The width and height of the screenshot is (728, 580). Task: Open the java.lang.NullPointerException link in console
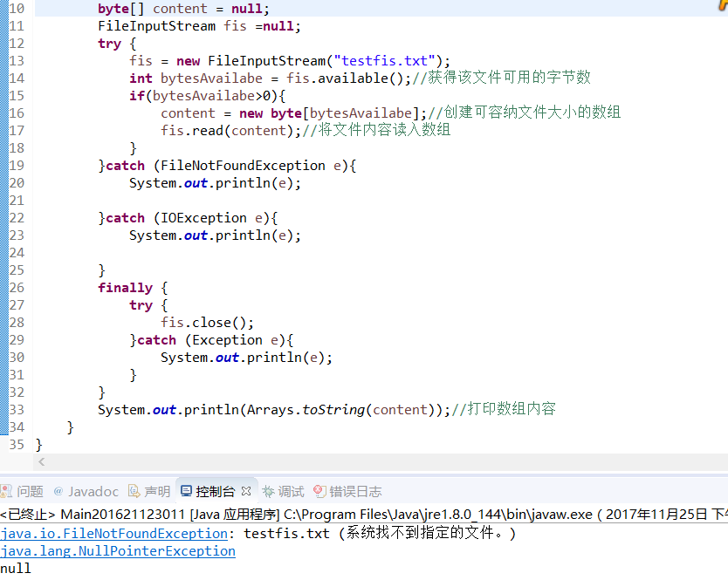(x=118, y=551)
